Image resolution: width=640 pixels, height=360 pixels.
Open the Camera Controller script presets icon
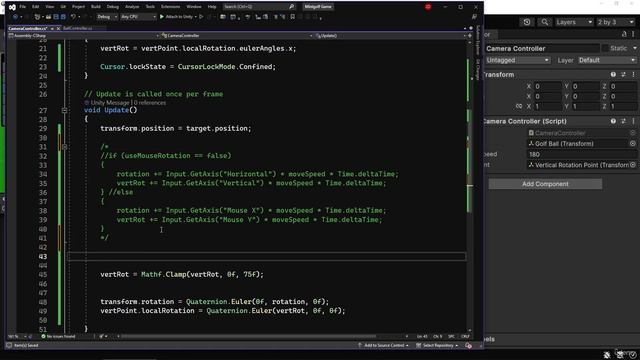(623, 121)
